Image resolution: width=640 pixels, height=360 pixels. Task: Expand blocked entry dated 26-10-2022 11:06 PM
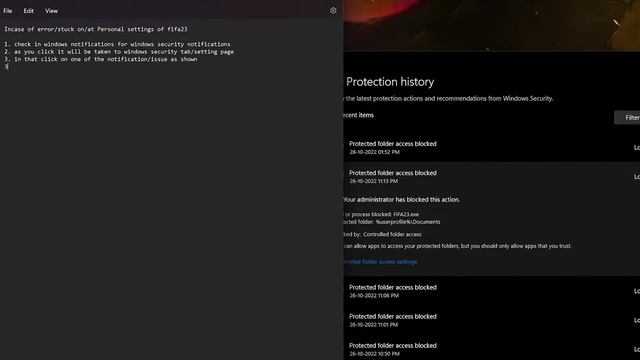(491, 291)
